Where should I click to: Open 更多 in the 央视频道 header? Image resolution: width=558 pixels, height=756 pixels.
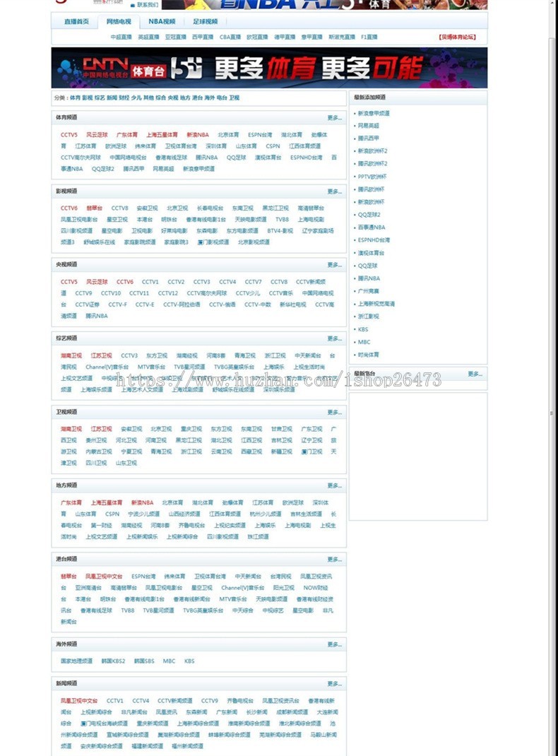[x=334, y=265]
